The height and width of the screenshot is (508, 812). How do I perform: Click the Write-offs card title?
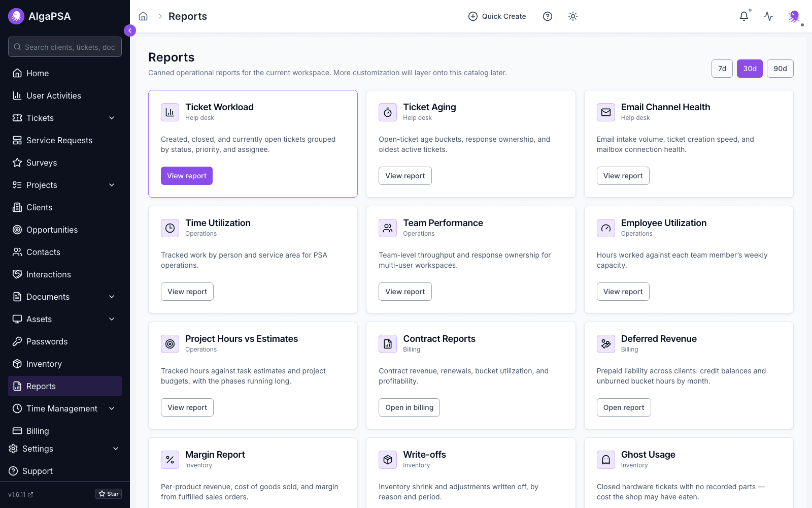pyautogui.click(x=424, y=455)
